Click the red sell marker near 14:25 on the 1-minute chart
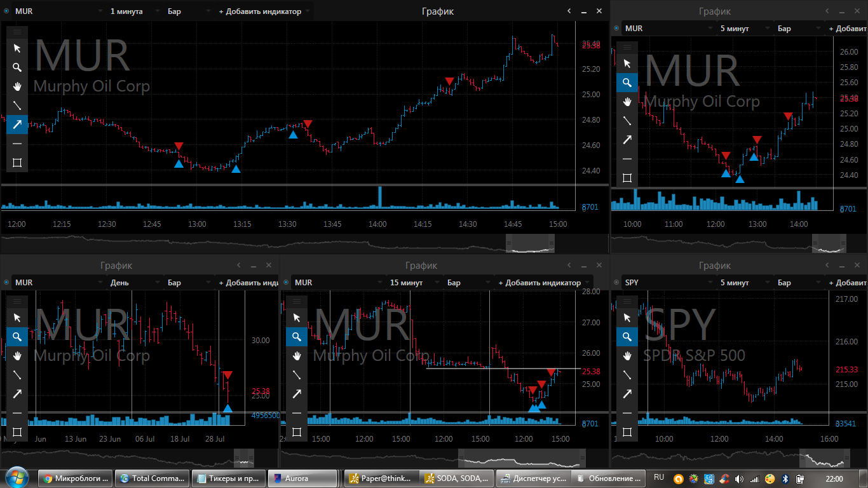Image resolution: width=868 pixels, height=488 pixels. (x=449, y=81)
